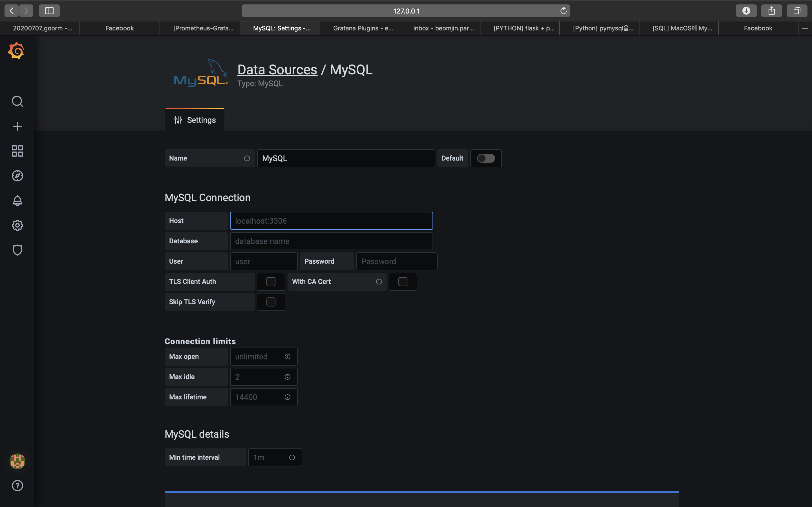Select the Settings tab

[x=195, y=120]
